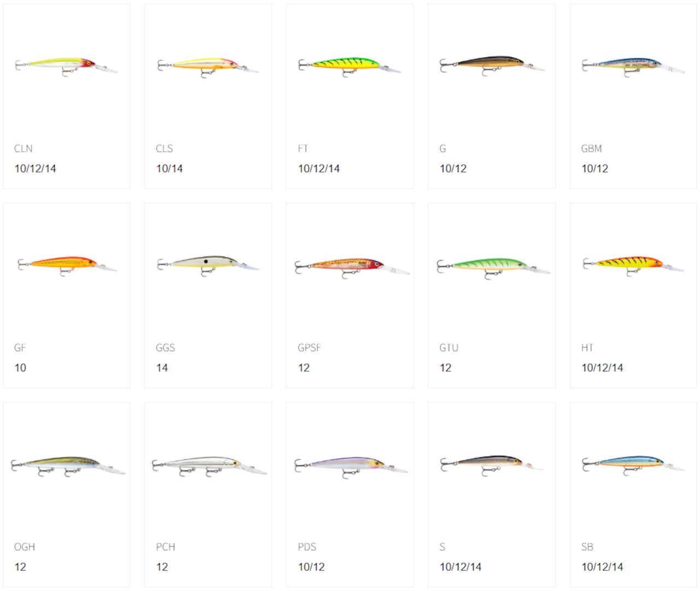The width and height of the screenshot is (700, 591).
Task: Select the HT hot tiger lure image
Action: [x=633, y=266]
